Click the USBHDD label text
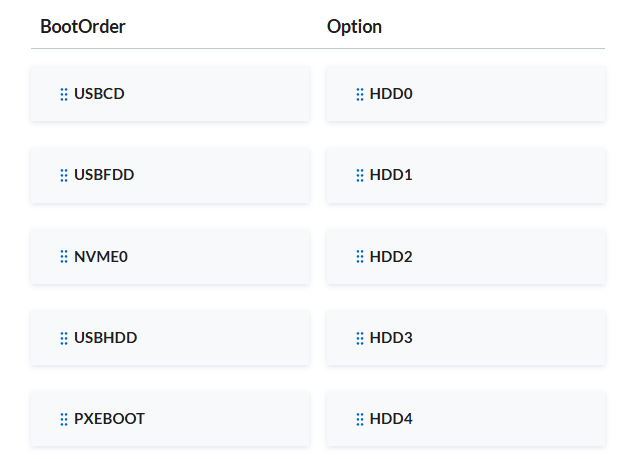Viewport: 617px width, 459px height. (105, 338)
